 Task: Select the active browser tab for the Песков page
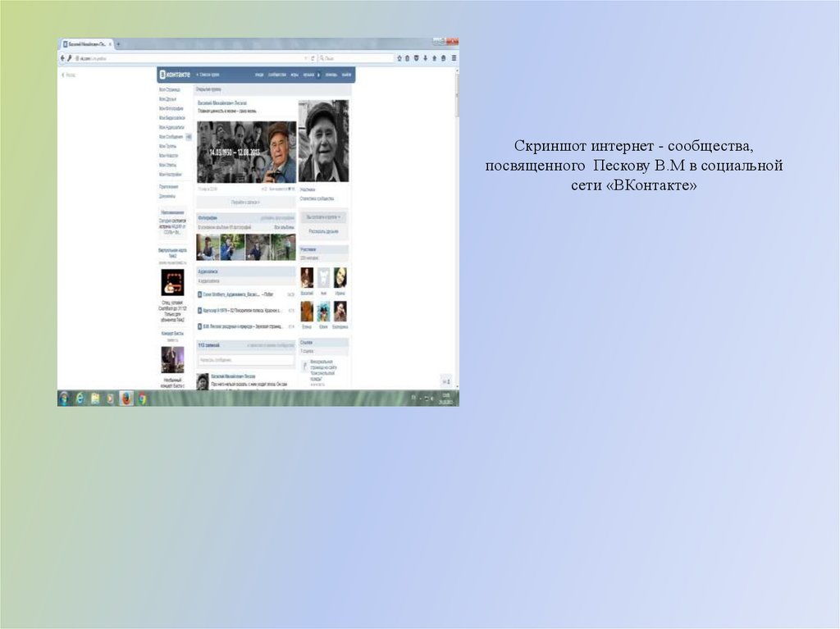click(x=87, y=44)
